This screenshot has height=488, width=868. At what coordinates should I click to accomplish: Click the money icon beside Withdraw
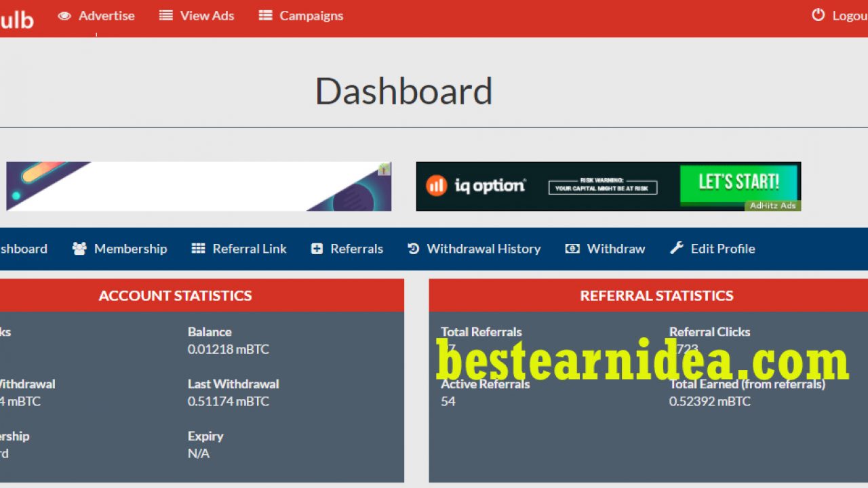click(572, 249)
